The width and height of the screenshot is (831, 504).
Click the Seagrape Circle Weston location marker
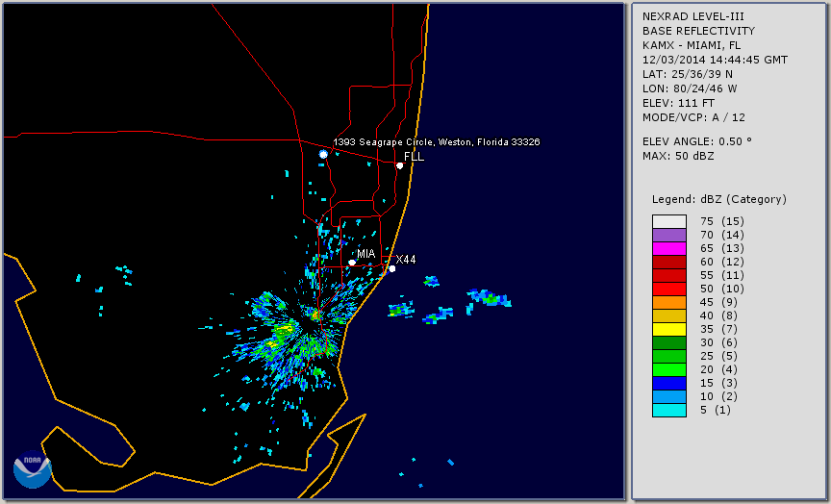coord(323,154)
